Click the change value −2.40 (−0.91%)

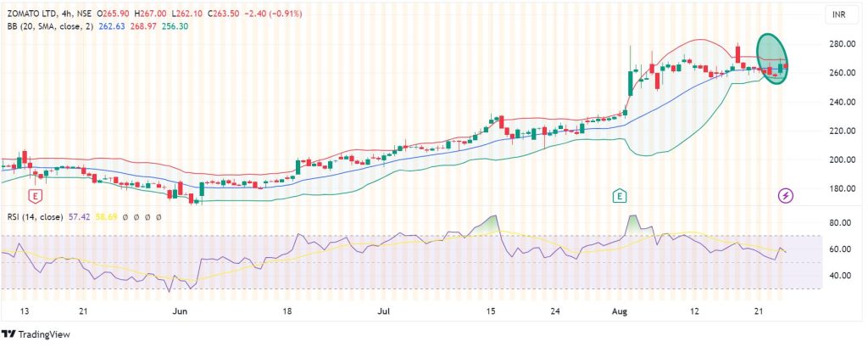272,14
